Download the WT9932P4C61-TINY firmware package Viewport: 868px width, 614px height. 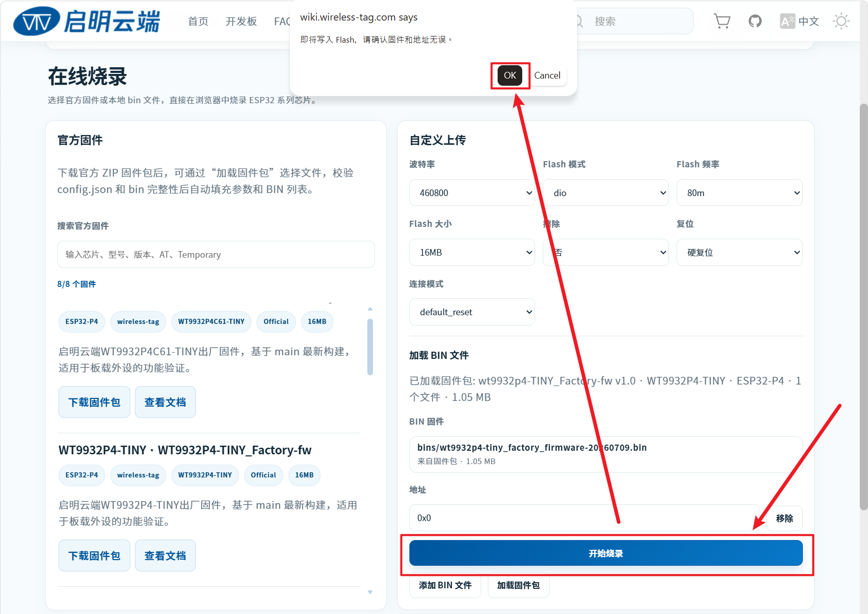point(94,402)
